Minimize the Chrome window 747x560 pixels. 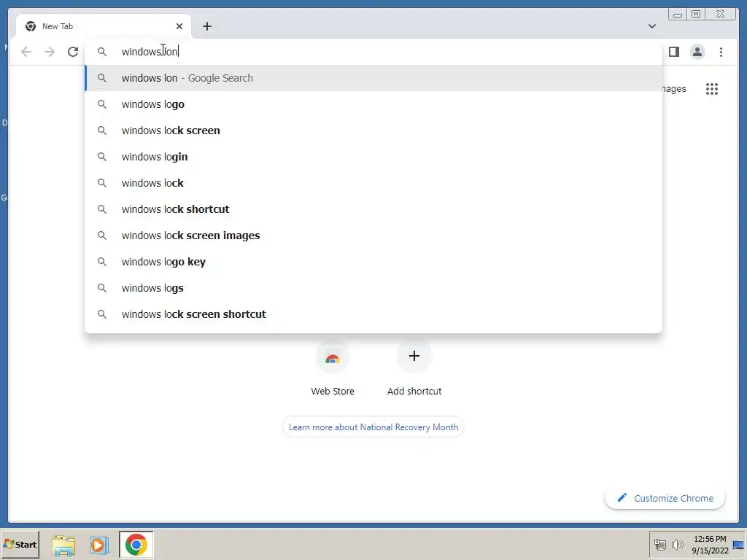[x=678, y=15]
